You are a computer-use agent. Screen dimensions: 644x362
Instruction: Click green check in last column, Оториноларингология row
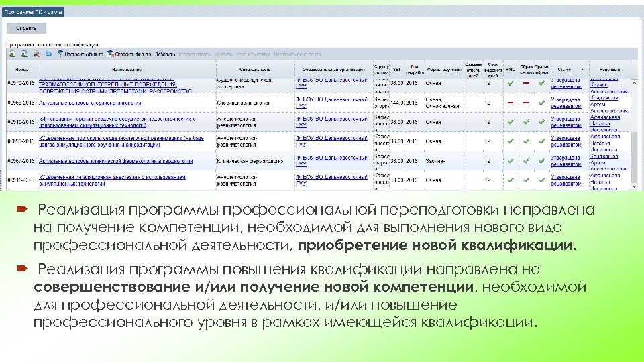(x=542, y=103)
